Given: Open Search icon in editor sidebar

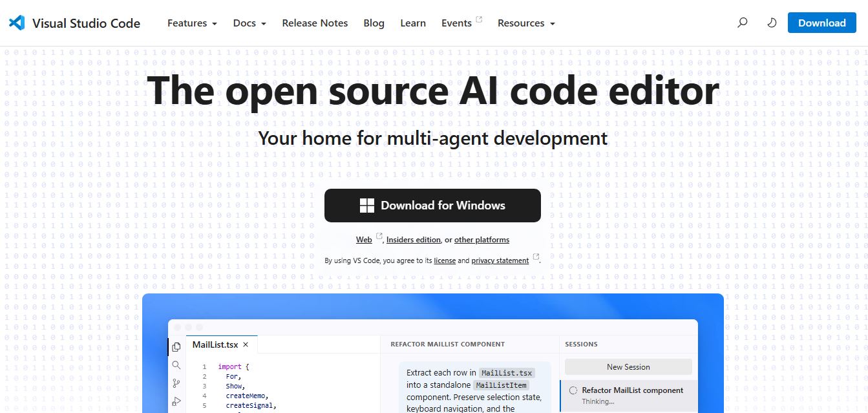Looking at the screenshot, I should (x=176, y=365).
